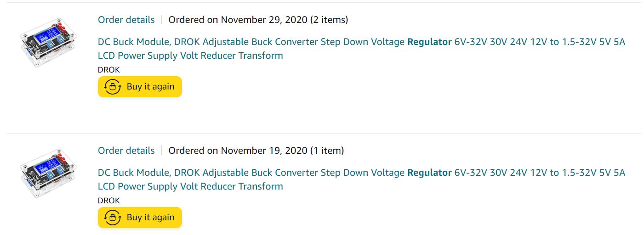Viewport: 644px width, 235px height.
Task: Open the buck converter thumbnail in the November 19 order
Action: [x=48, y=173]
